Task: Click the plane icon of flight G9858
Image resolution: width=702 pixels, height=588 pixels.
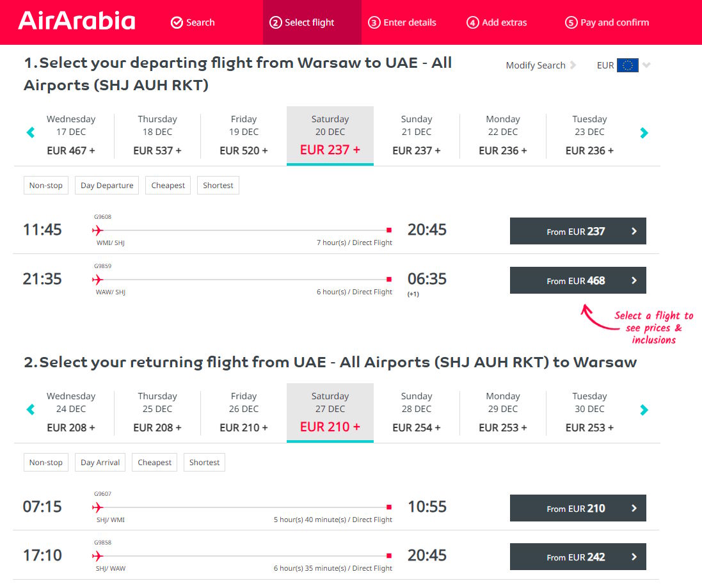Action: 97,556
